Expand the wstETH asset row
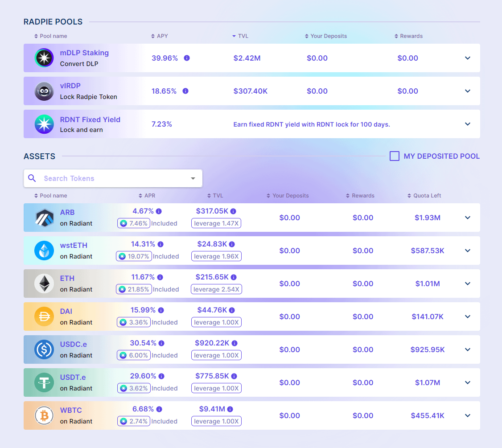The image size is (502, 448). tap(468, 251)
